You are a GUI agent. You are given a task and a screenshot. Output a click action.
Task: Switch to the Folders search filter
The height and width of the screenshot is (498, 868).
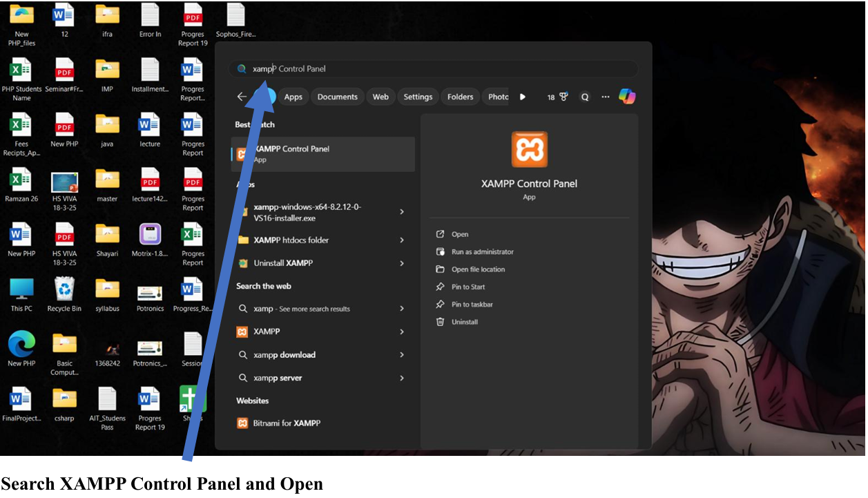click(460, 97)
